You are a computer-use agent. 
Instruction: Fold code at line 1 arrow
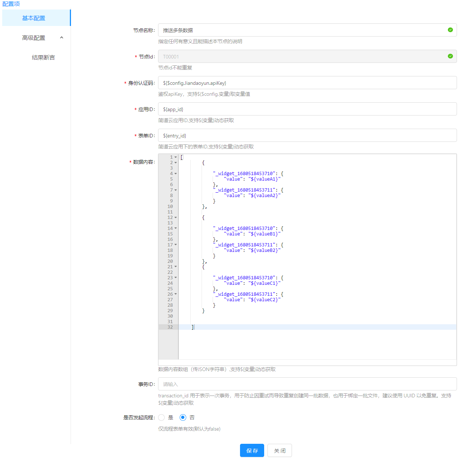[176, 157]
